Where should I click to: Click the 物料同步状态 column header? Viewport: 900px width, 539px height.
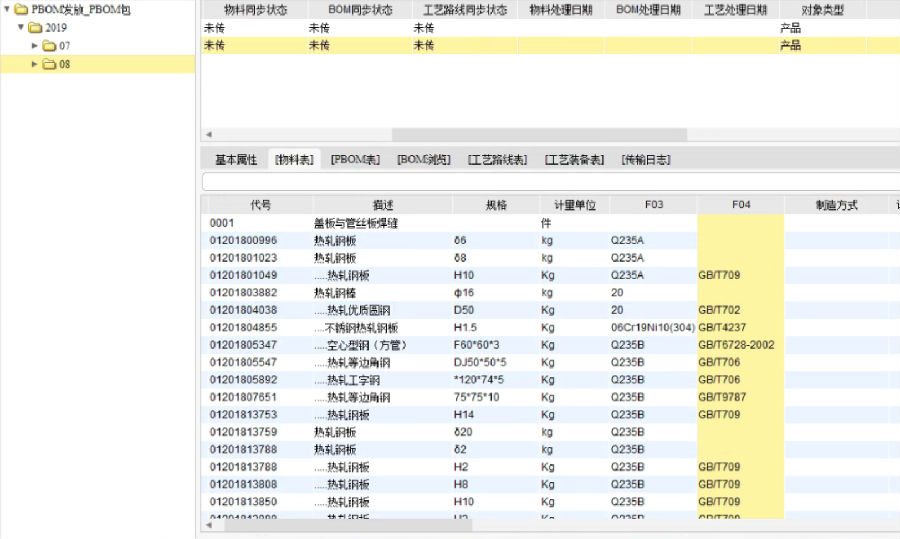click(255, 10)
